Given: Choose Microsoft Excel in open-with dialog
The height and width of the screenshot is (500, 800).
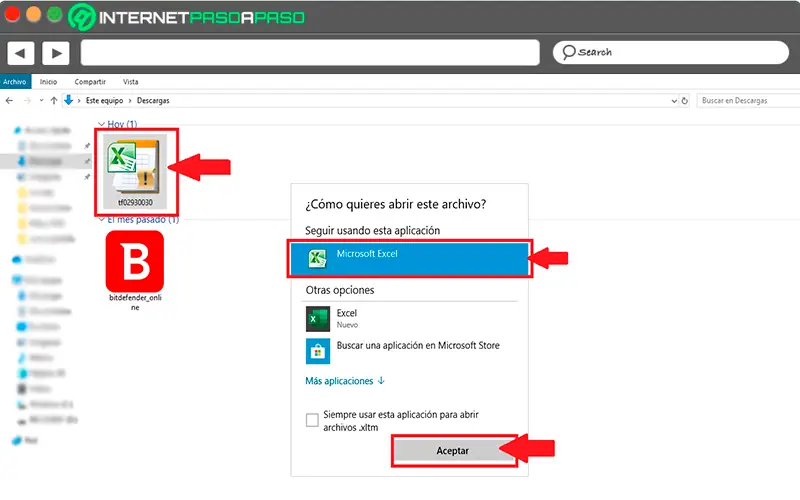Looking at the screenshot, I should pos(409,259).
